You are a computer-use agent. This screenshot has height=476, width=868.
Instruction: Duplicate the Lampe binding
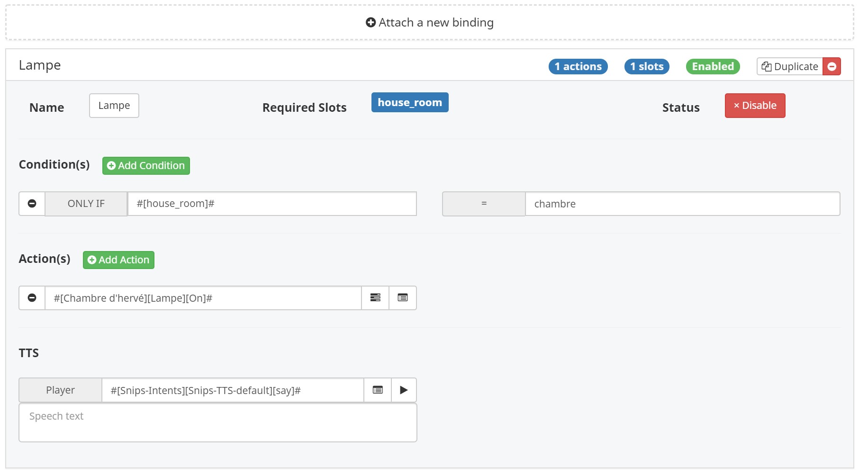click(x=790, y=66)
